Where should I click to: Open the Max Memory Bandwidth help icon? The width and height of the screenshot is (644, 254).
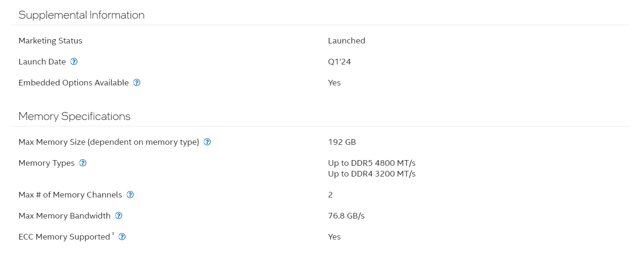(x=119, y=216)
